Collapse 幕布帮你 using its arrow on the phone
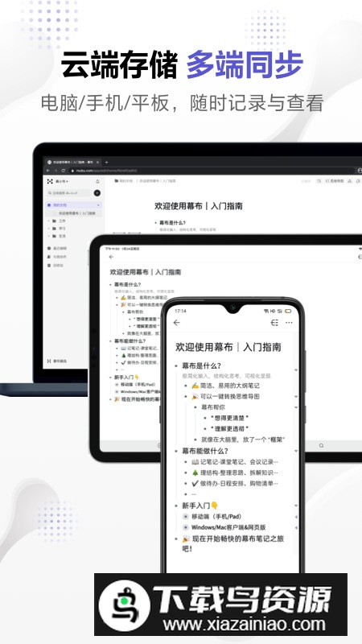 (x=296, y=407)
